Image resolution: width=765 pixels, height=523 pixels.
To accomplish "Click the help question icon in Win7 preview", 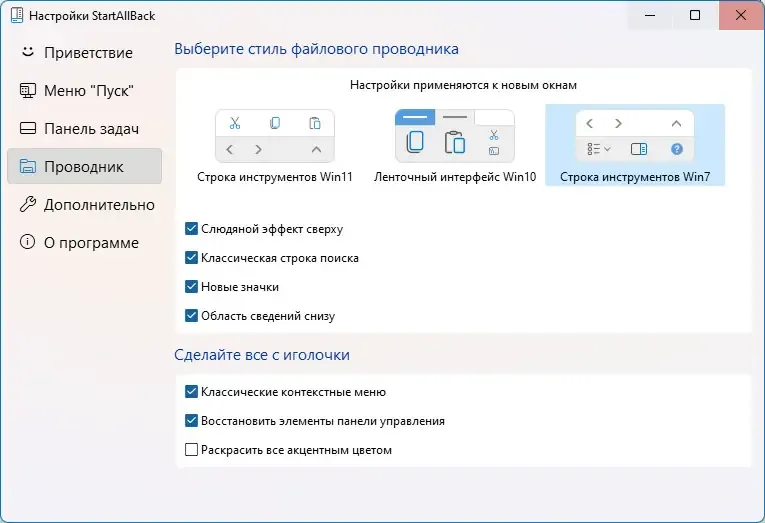I will click(x=676, y=149).
